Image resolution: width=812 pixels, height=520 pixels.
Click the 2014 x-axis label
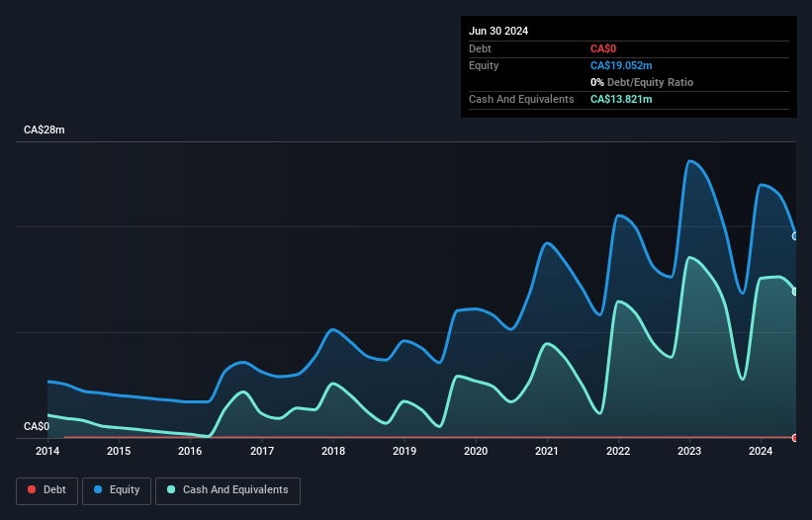(x=47, y=452)
